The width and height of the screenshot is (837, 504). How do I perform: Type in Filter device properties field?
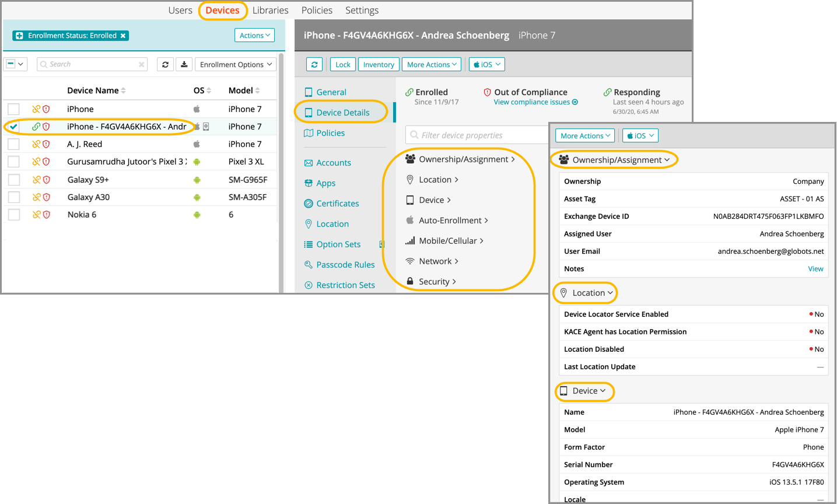pos(478,135)
